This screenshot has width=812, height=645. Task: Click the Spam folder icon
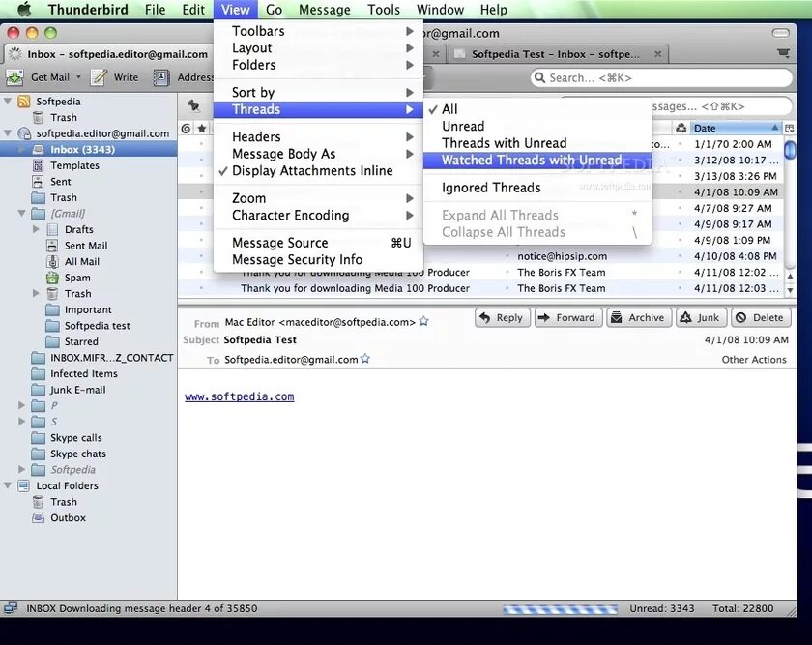click(52, 278)
